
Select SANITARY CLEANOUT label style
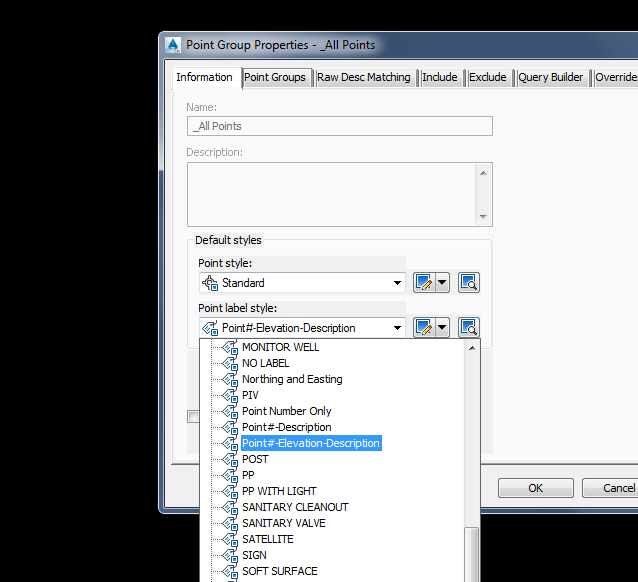[295, 507]
